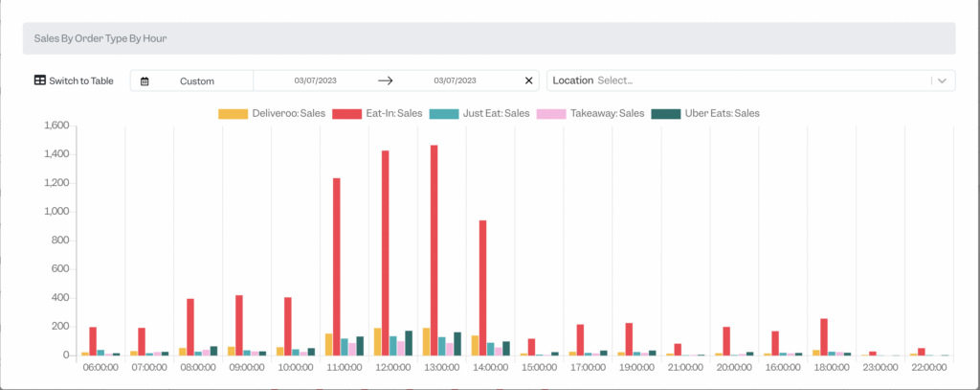Click the yellow Deliveroo bar at 13:00:00
Image resolution: width=980 pixels, height=390 pixels.
pyautogui.click(x=426, y=342)
